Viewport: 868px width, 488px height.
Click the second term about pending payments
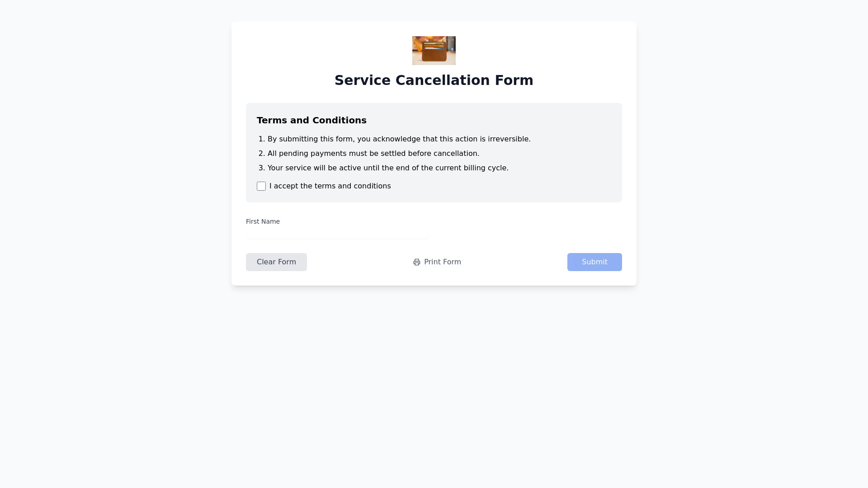pos(373,154)
